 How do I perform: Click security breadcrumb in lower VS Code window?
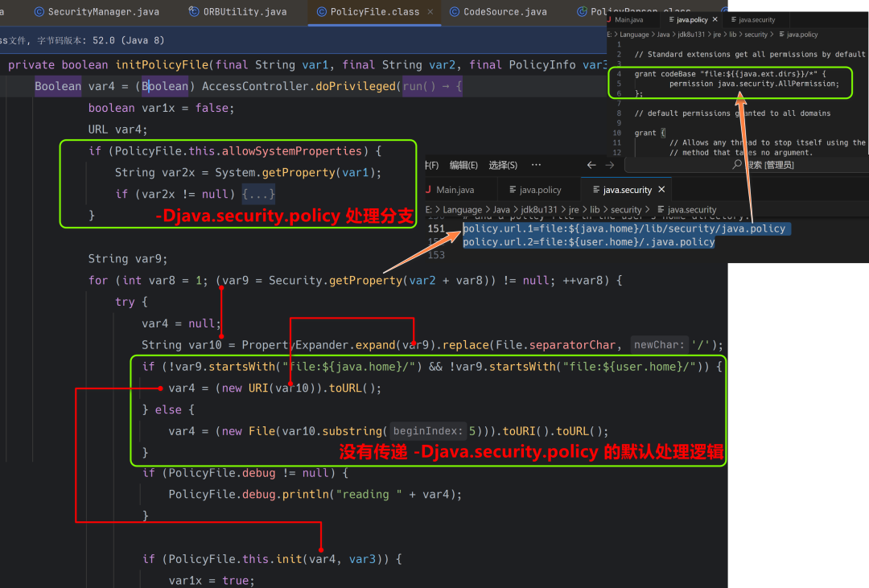pyautogui.click(x=626, y=209)
